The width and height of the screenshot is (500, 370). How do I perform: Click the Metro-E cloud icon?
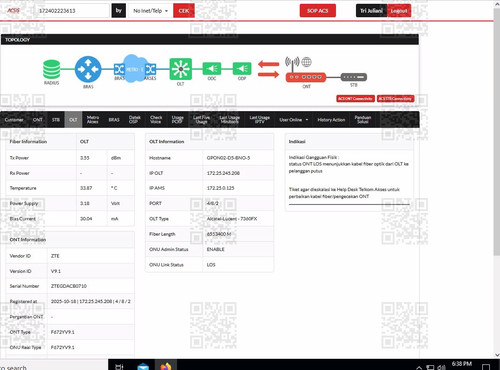point(134,69)
